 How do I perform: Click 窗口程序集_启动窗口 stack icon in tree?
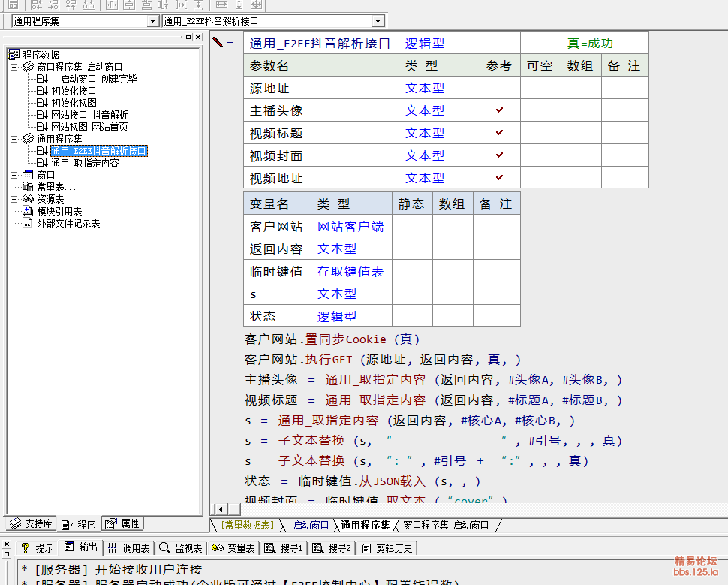(x=29, y=67)
